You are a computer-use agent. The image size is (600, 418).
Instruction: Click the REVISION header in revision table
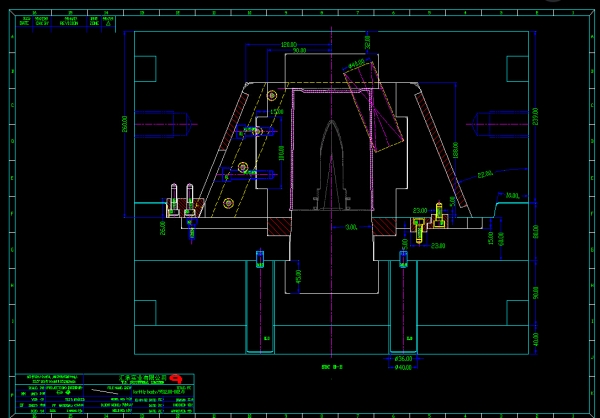coord(69,21)
